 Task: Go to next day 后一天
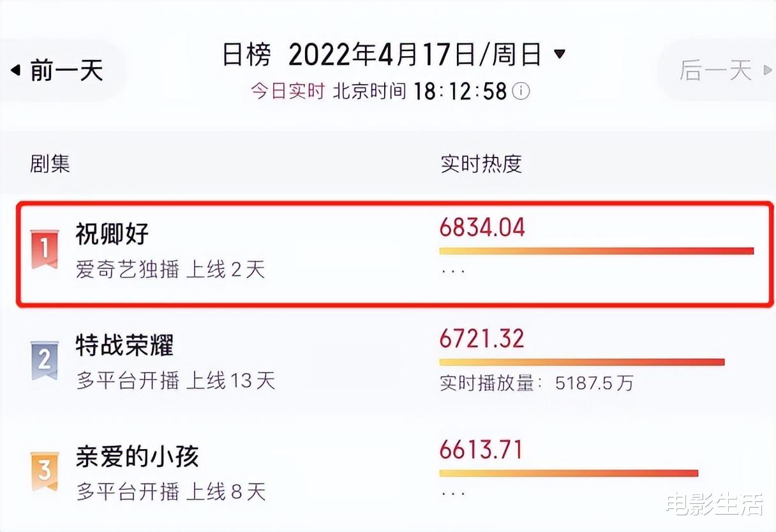coord(717,70)
